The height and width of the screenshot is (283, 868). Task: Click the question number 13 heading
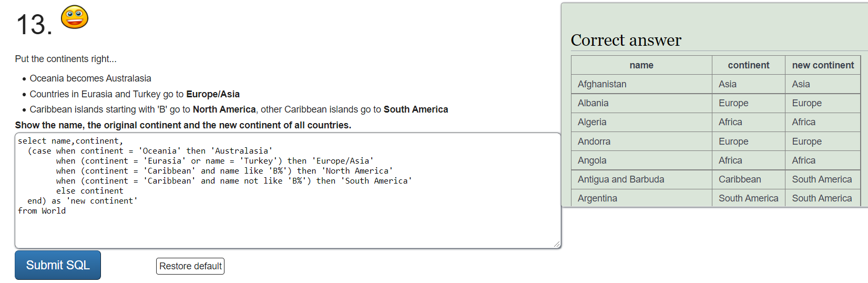tap(34, 25)
